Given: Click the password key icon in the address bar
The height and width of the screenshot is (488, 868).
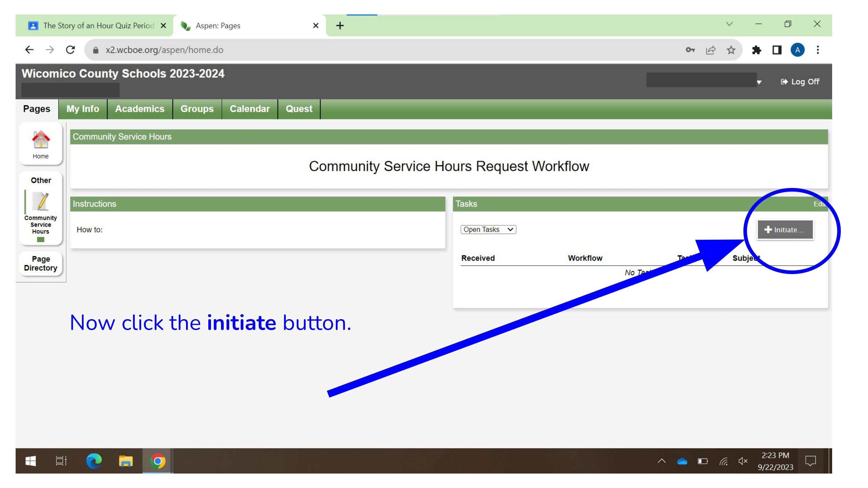Looking at the screenshot, I should (690, 50).
